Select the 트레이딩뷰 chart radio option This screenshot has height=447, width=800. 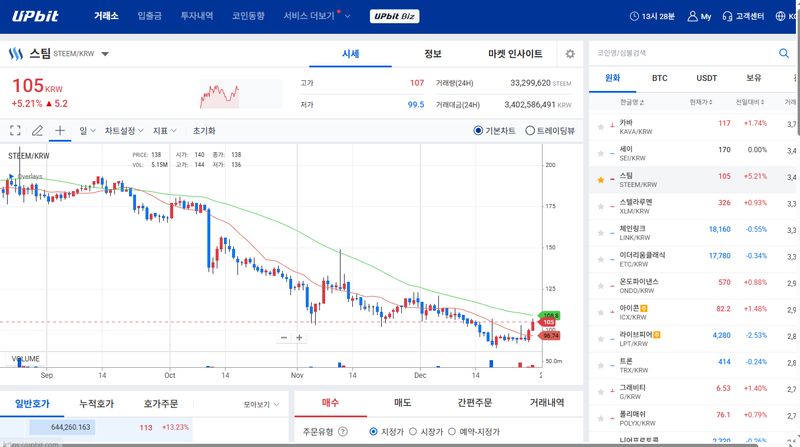pyautogui.click(x=530, y=130)
